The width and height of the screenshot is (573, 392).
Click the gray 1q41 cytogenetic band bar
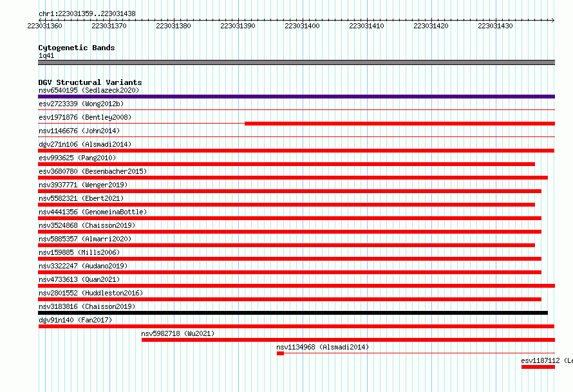click(x=296, y=62)
